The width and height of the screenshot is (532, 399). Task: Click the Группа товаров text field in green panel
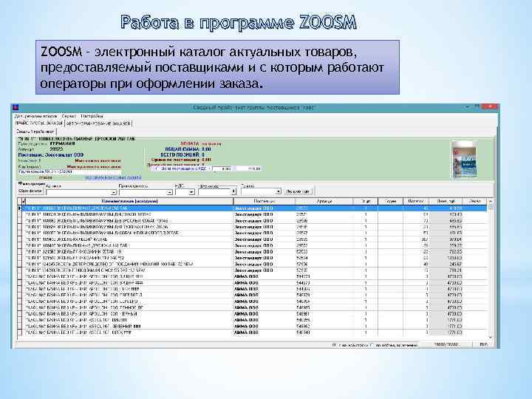[69, 172]
